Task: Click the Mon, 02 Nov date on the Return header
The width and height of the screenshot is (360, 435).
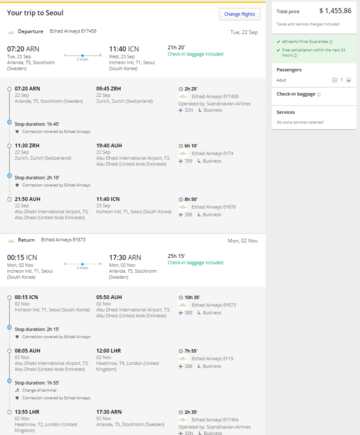Action: click(243, 241)
